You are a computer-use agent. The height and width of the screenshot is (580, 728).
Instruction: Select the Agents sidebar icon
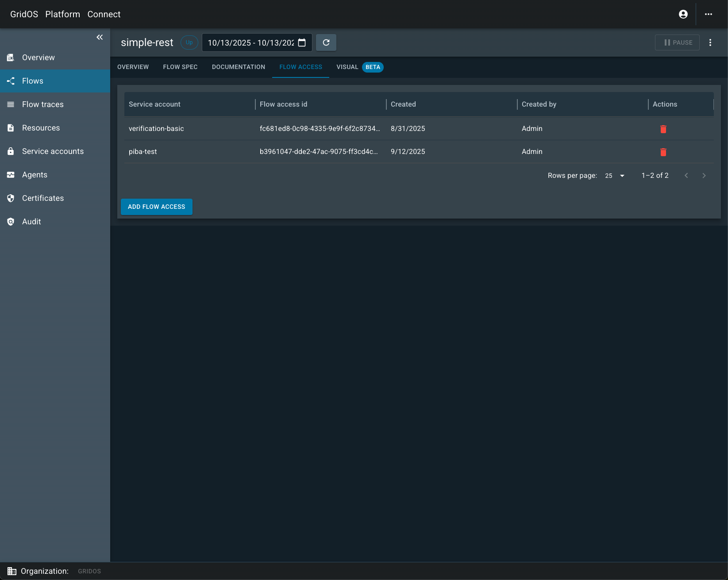[x=11, y=174]
